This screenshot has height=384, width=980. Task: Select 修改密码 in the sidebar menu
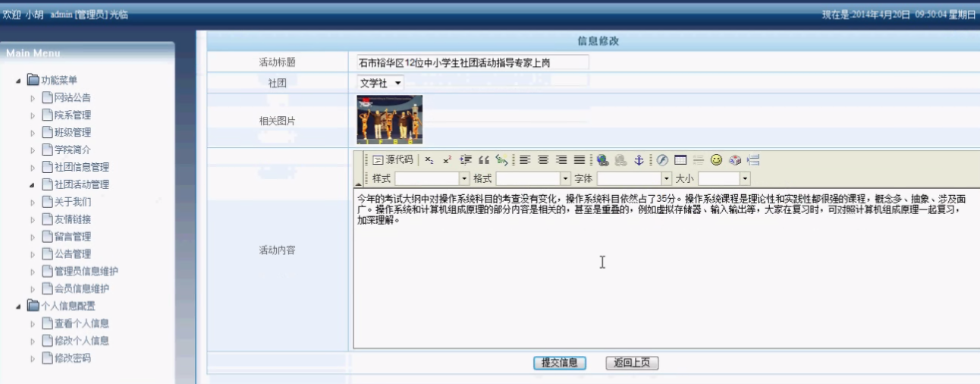point(72,358)
